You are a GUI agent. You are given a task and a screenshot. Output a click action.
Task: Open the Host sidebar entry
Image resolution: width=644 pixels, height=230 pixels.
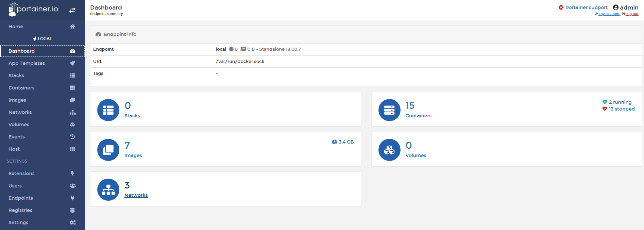click(x=43, y=149)
